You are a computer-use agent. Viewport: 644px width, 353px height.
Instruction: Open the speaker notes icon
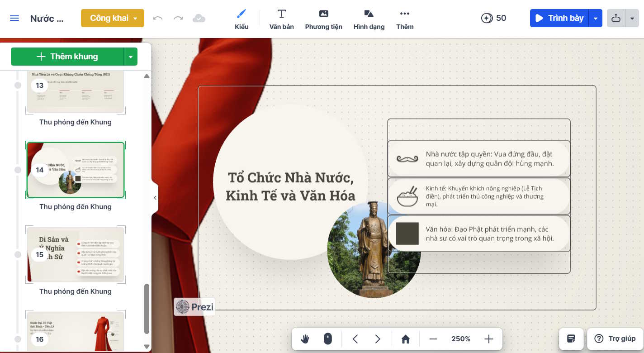571,339
